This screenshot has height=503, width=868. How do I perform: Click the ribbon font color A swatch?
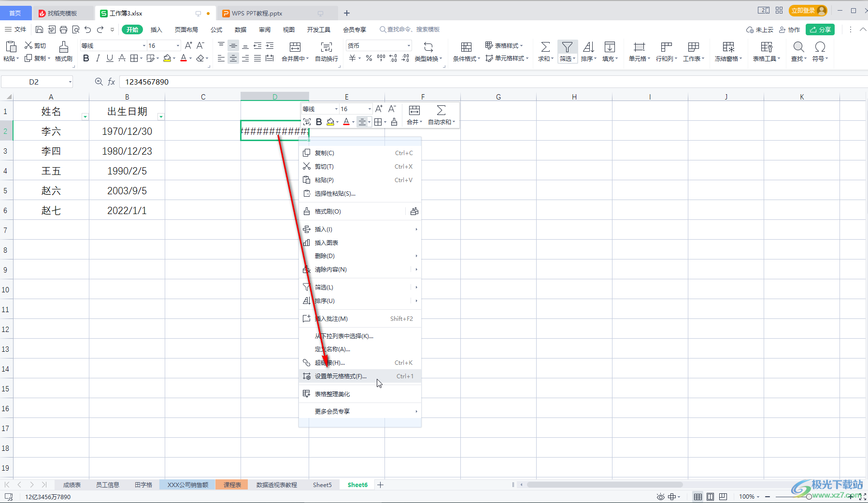point(184,58)
